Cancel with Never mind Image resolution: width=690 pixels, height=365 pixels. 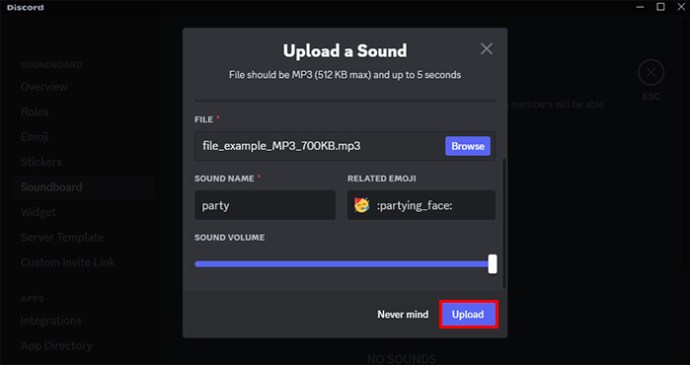point(403,314)
